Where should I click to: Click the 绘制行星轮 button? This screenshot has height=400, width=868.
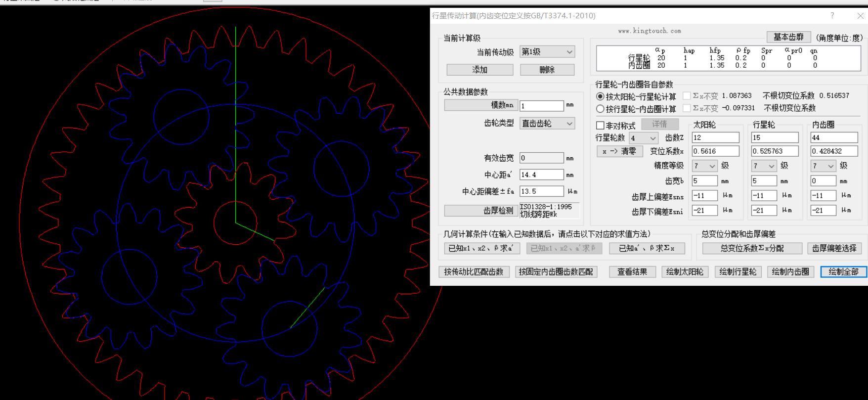click(738, 271)
